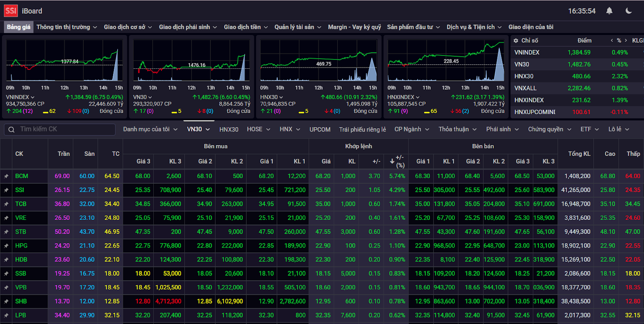Pin the SSI stock row
This screenshot has height=324, width=644.
[6, 190]
